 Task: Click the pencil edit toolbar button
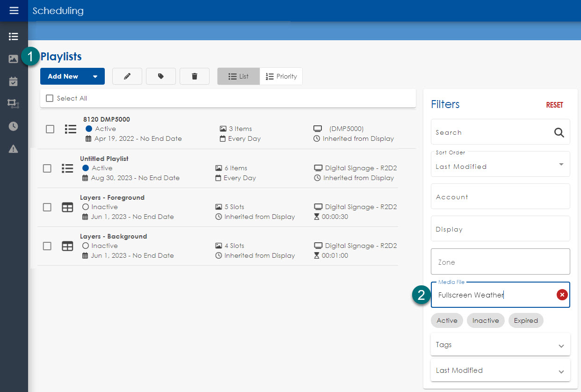pos(127,76)
